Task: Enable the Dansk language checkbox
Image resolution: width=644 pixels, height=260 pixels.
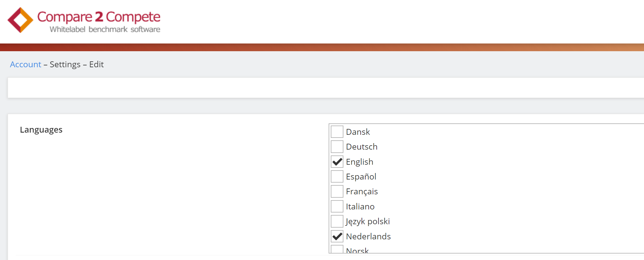Action: coord(337,132)
